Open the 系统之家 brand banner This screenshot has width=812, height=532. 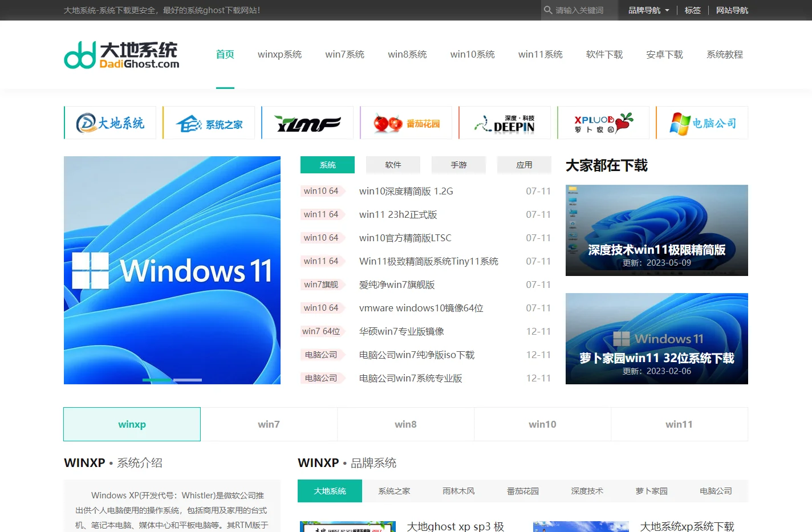209,123
